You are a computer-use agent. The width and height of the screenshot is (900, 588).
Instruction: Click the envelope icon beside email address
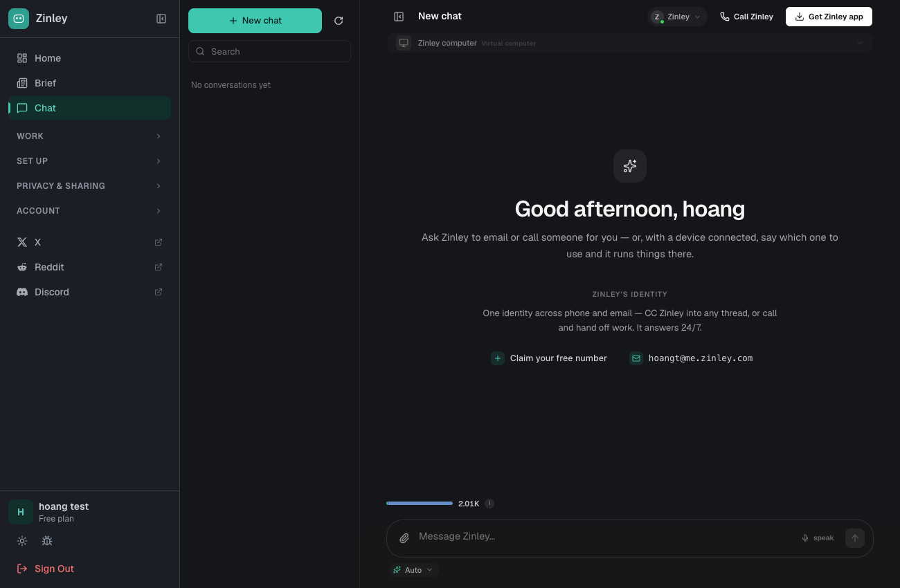[x=636, y=358]
